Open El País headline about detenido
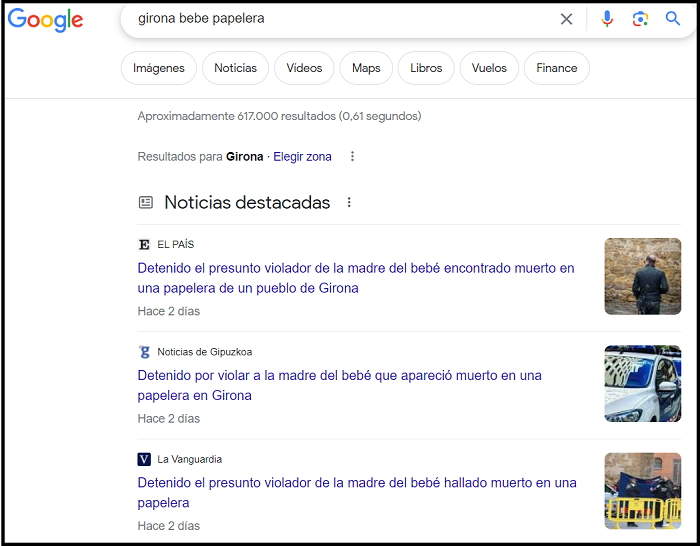The image size is (700, 546). (356, 278)
